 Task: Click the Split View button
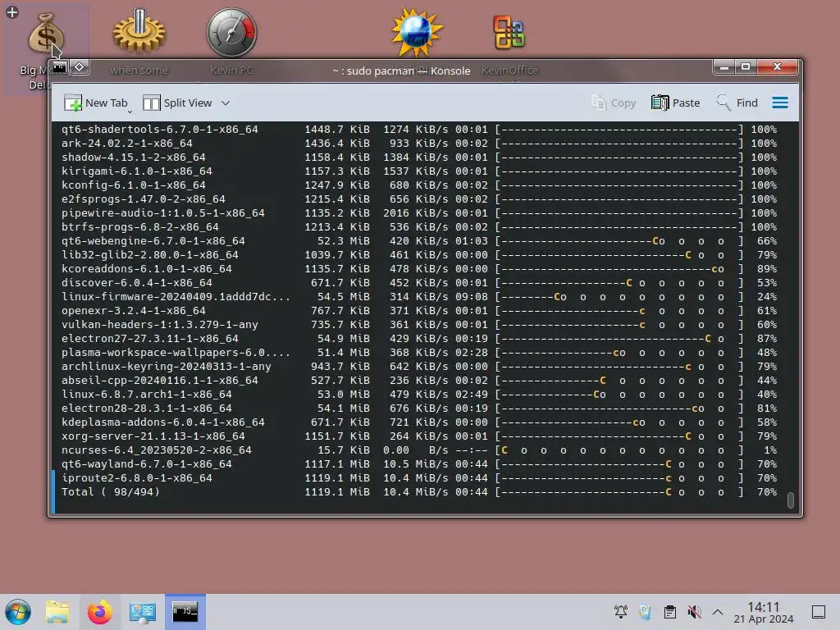pos(177,103)
